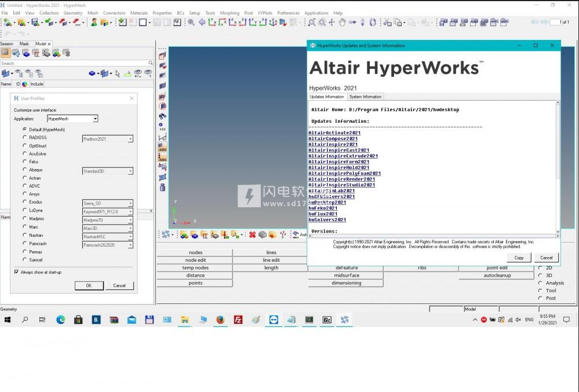Open the hwSolvers2021 link

point(327,219)
